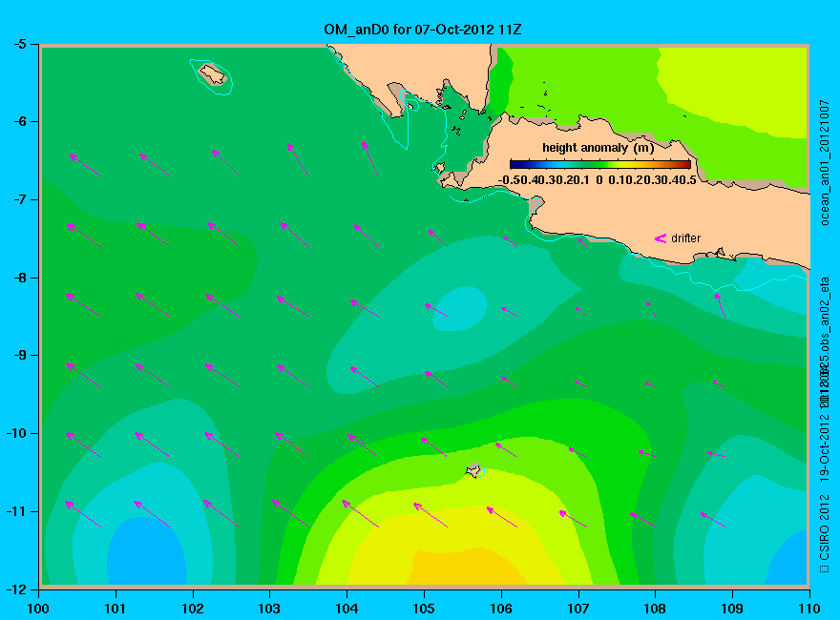Image resolution: width=840 pixels, height=620 pixels.
Task: Pick the 100 longitude axis label
Action: click(x=38, y=609)
